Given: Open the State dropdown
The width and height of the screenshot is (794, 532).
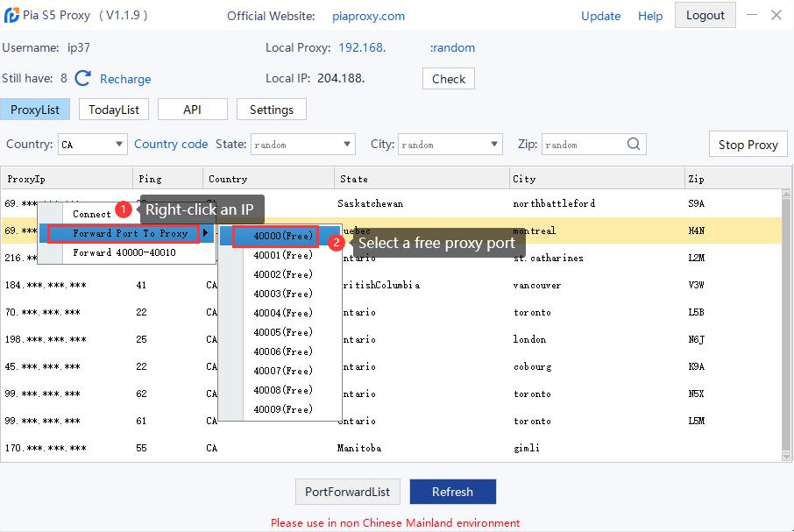Looking at the screenshot, I should tap(303, 145).
